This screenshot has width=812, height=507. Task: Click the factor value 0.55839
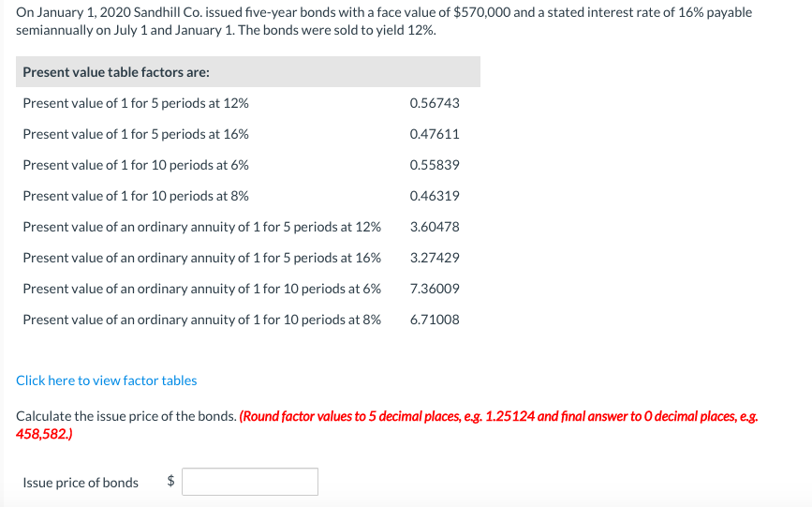[x=435, y=165]
